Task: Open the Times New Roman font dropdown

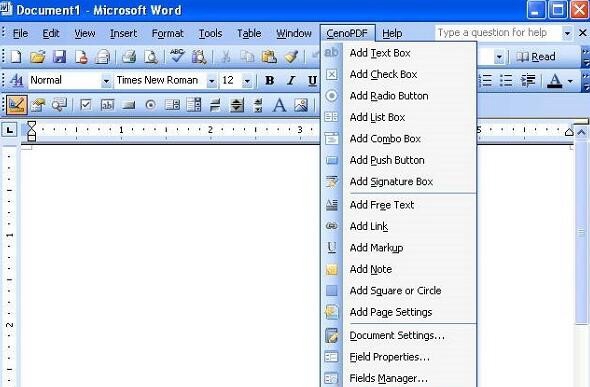Action: point(212,80)
